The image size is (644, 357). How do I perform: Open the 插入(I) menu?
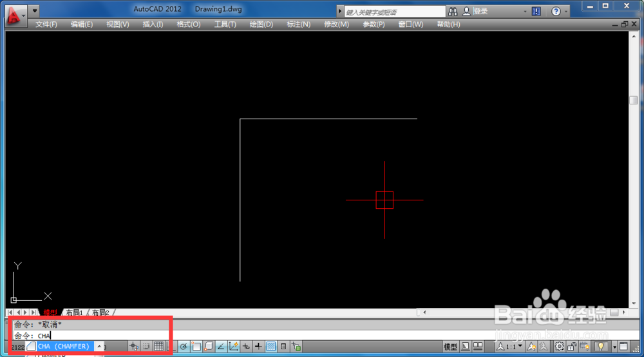[153, 24]
